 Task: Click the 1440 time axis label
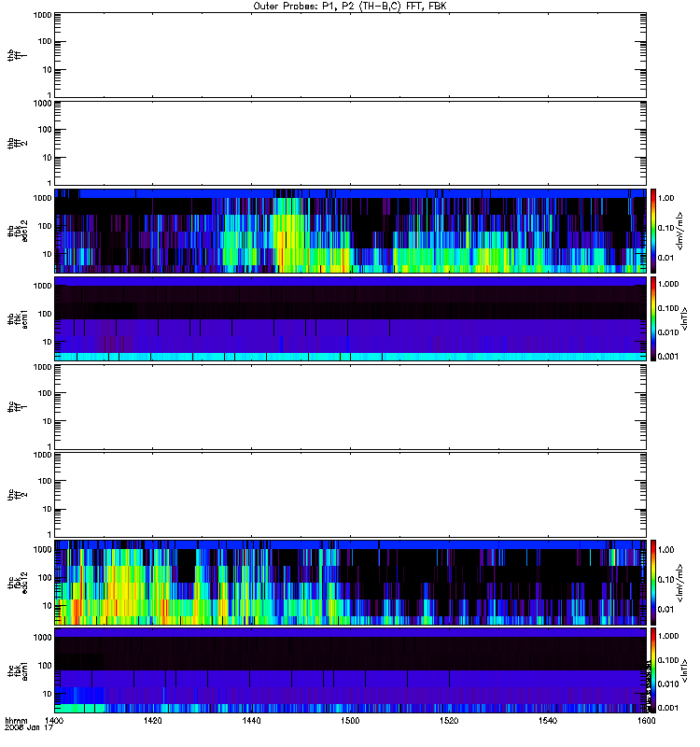(x=251, y=721)
